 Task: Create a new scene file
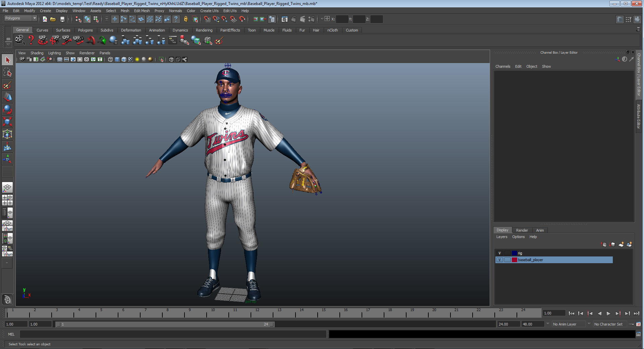[x=45, y=19]
